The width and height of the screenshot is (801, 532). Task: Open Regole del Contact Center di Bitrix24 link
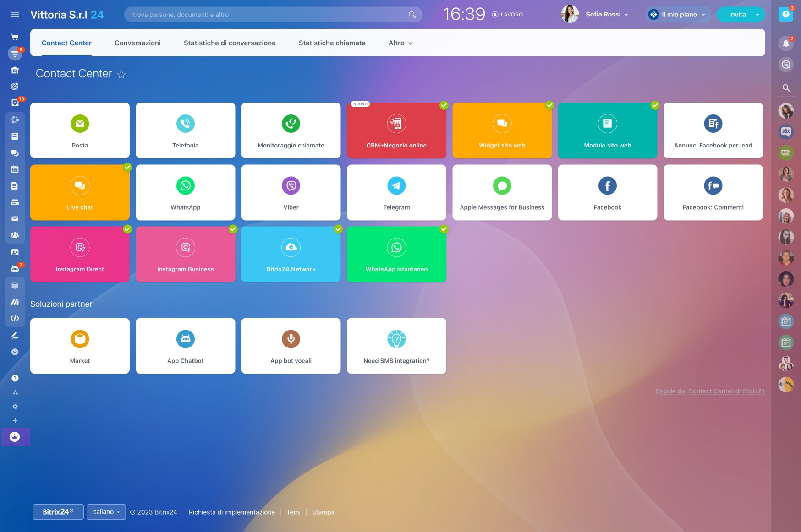pyautogui.click(x=710, y=391)
